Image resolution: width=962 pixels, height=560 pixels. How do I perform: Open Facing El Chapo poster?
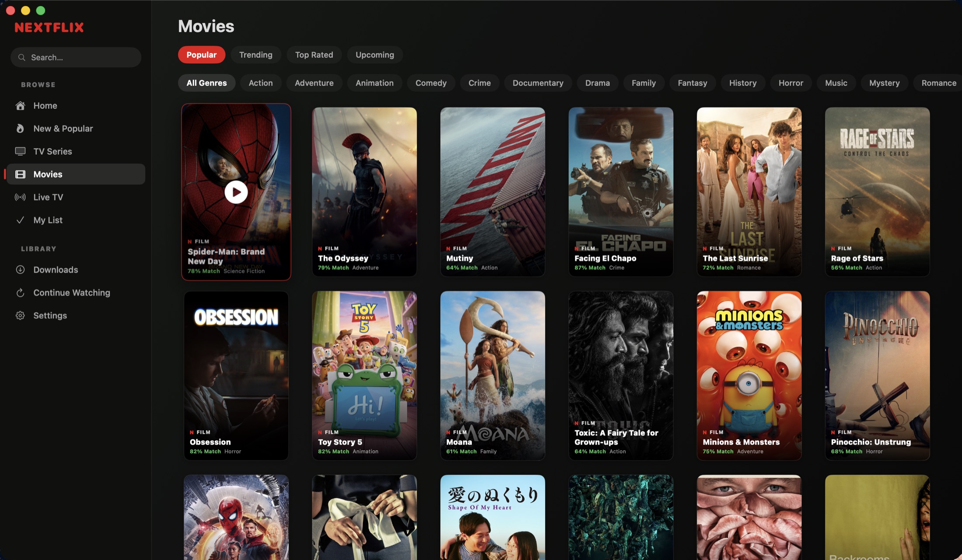620,191
